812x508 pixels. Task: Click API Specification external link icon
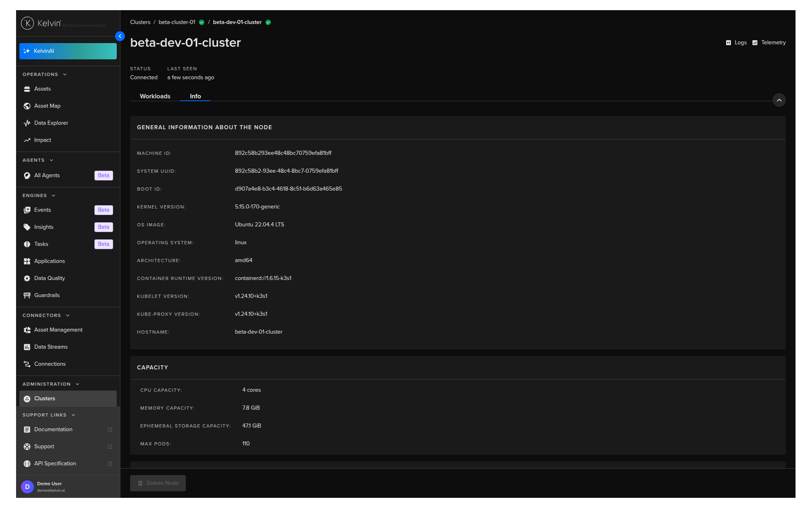click(x=110, y=464)
